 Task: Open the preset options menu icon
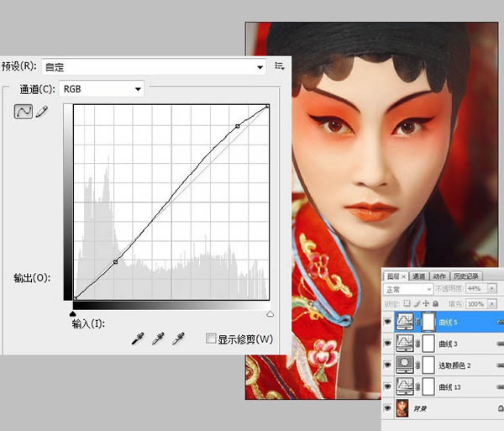[x=280, y=66]
